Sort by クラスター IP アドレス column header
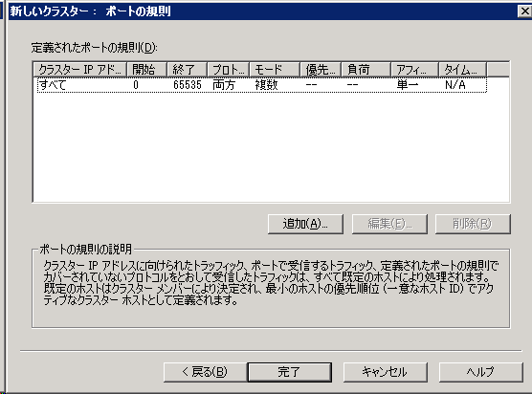The width and height of the screenshot is (532, 394). [80, 70]
